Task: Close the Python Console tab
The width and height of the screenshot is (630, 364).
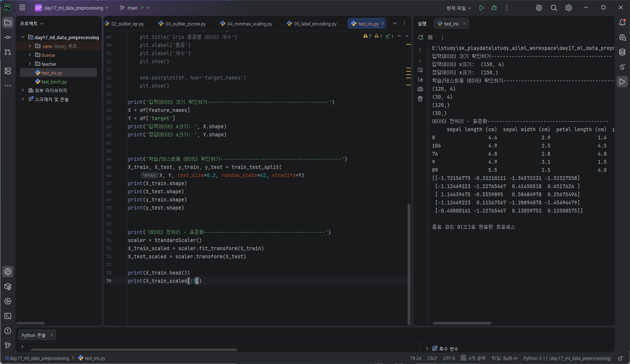Action: pos(52,335)
